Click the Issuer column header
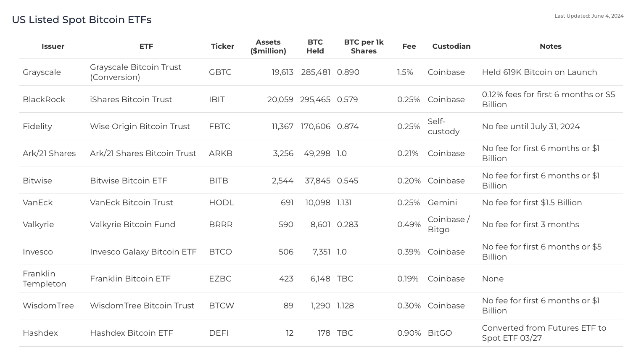Viewport: 644px width, 353px height. pyautogui.click(x=53, y=46)
